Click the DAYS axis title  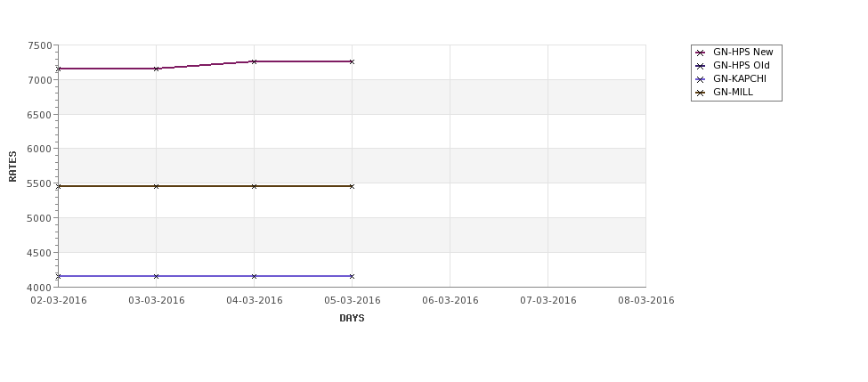click(352, 319)
